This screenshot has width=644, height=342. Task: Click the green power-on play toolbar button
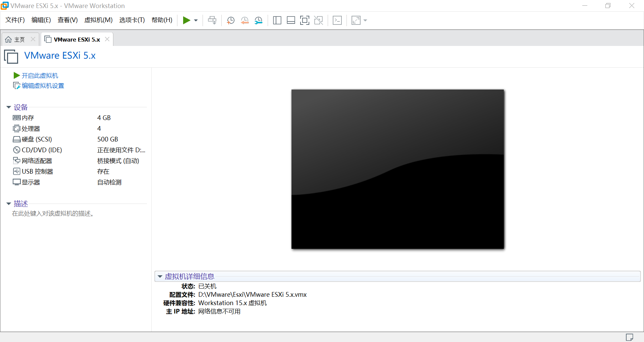pos(186,20)
